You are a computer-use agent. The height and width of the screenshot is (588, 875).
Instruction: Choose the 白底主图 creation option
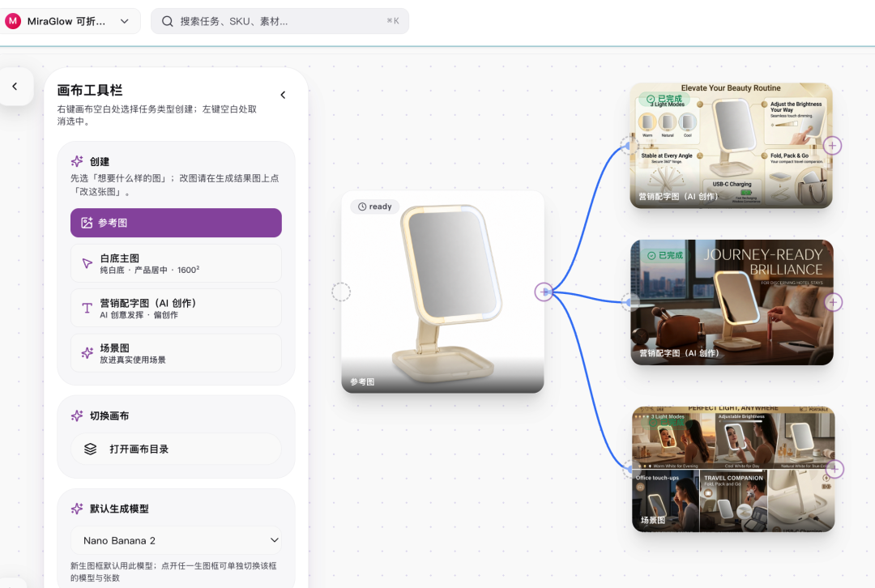(x=176, y=263)
